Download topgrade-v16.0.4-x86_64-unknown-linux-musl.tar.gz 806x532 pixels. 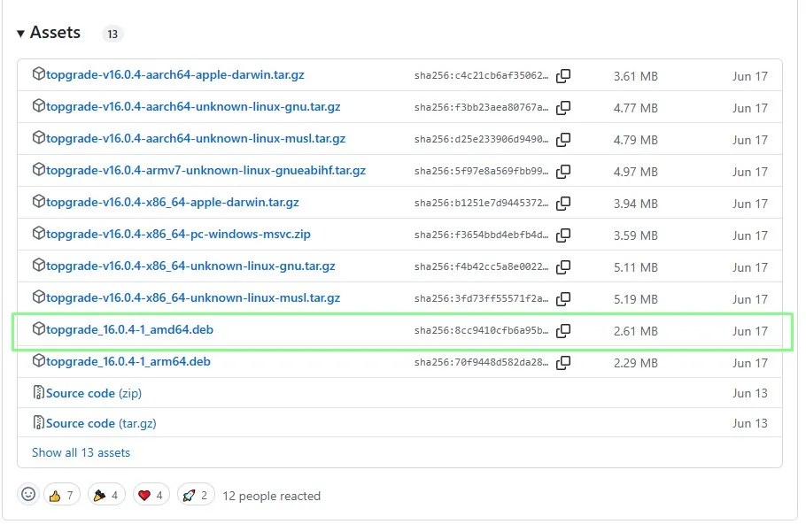(x=193, y=297)
